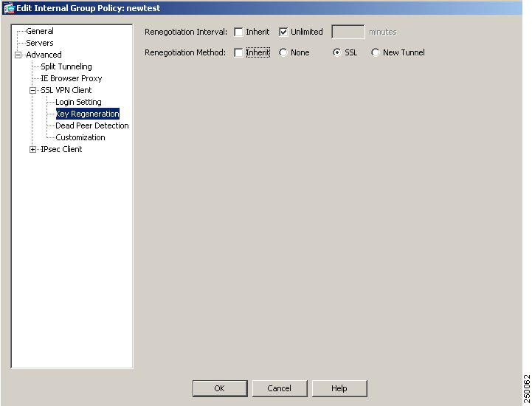
Task: Uncheck the Unlimited checkbox
Action: (x=283, y=32)
